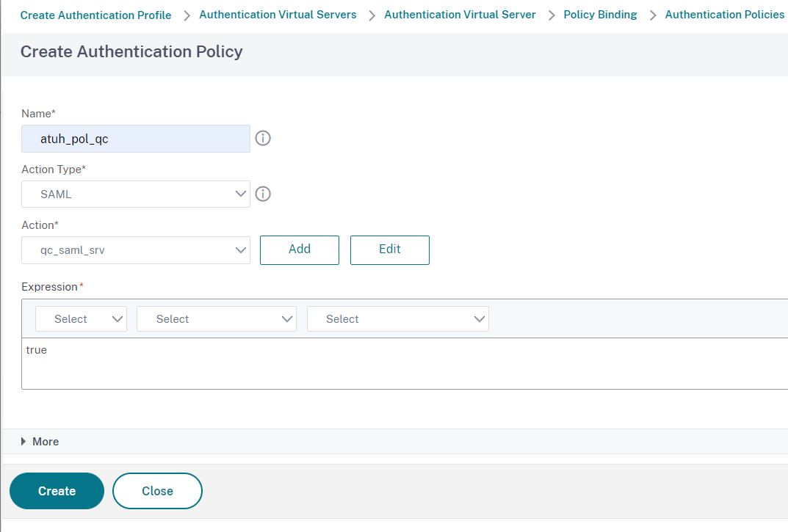Viewport: 788px width, 532px height.
Task: Open the first Select dropdown under Expression
Action: tap(81, 318)
